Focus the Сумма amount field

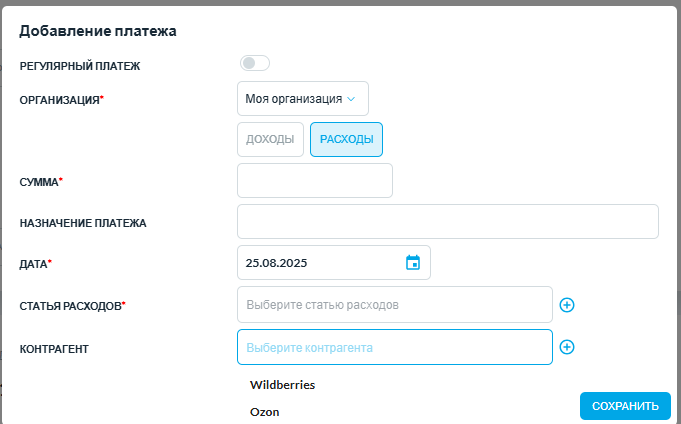point(315,180)
